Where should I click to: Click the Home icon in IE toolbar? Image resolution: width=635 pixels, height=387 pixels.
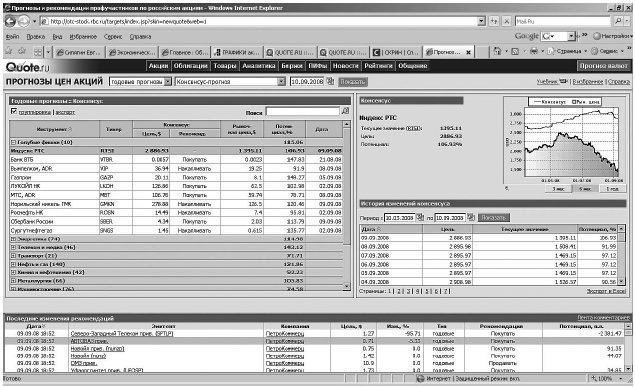pos(497,51)
